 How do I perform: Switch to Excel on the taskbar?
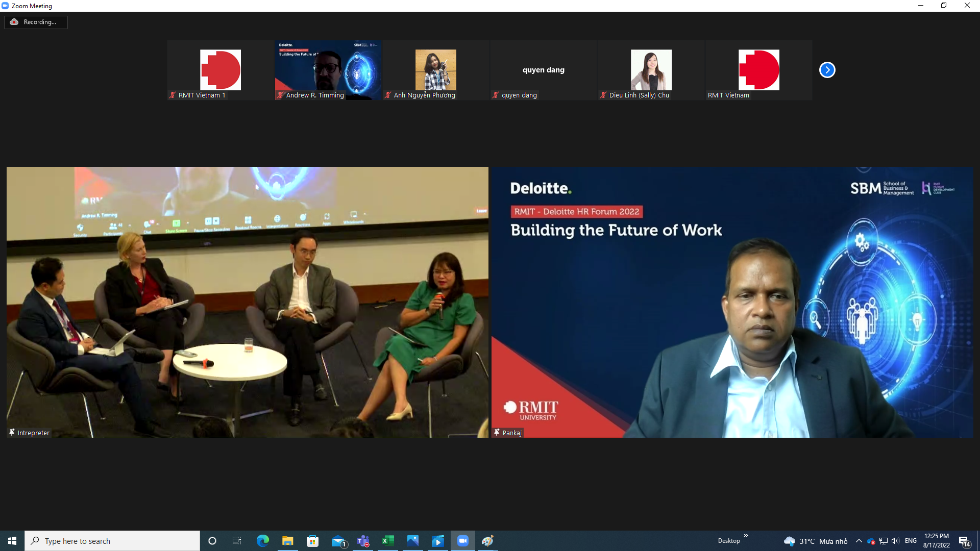(388, 541)
